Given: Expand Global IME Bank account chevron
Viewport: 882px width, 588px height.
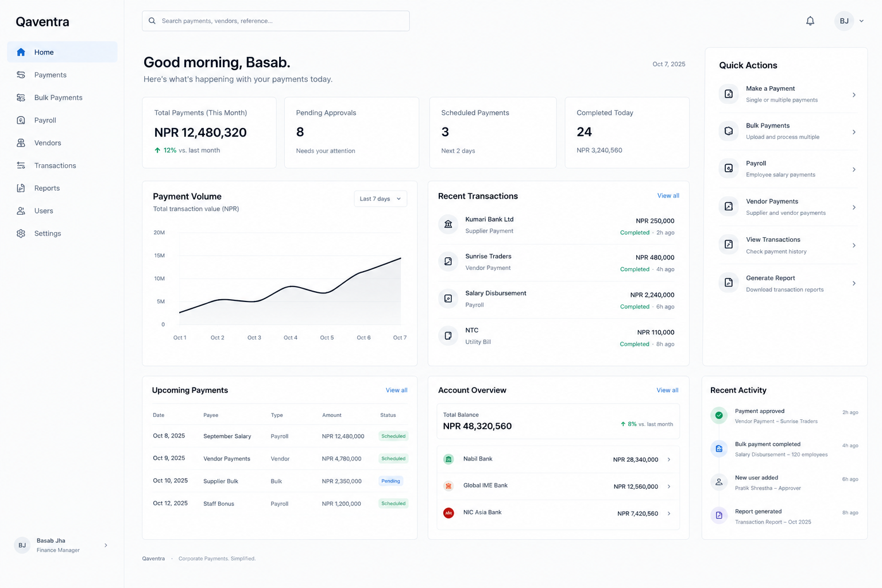Looking at the screenshot, I should coord(669,486).
